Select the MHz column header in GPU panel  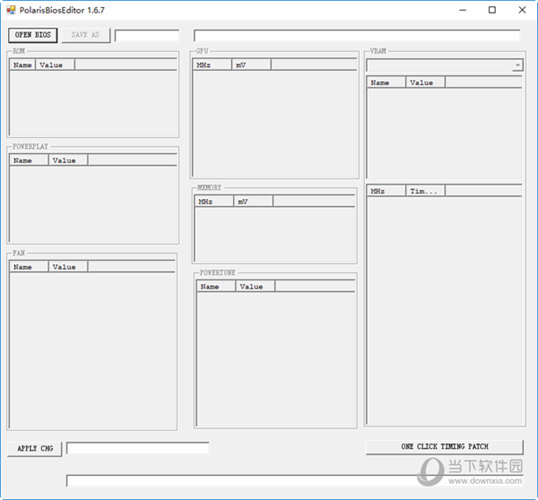[212, 65]
